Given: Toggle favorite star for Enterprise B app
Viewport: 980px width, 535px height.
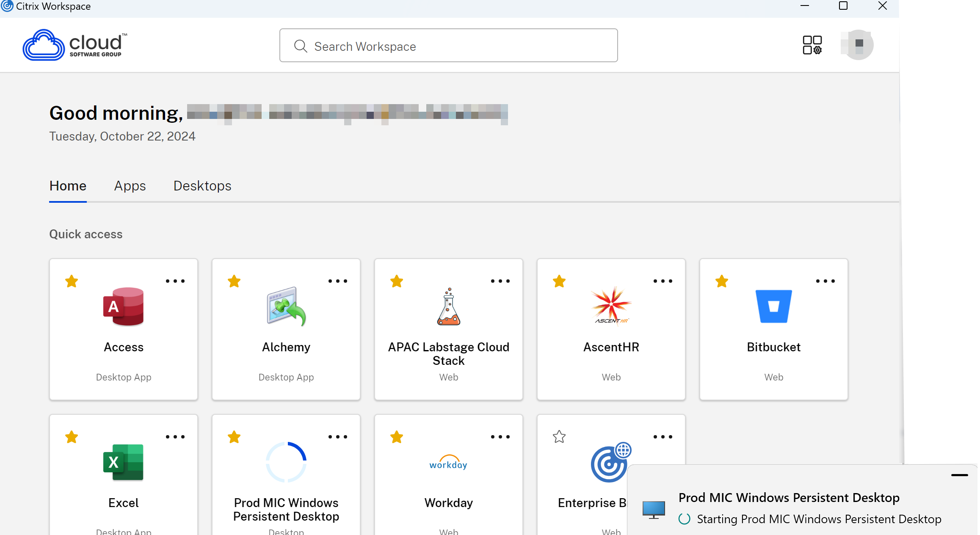Looking at the screenshot, I should point(559,436).
